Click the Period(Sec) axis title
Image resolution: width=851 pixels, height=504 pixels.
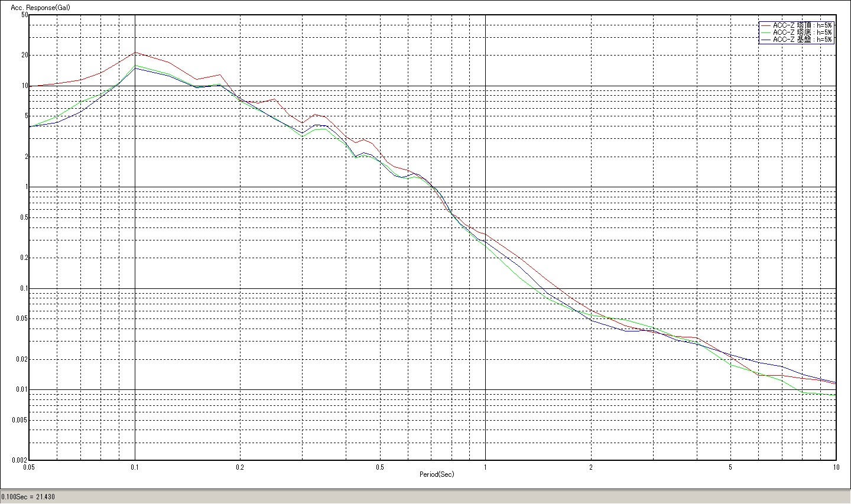(x=437, y=474)
